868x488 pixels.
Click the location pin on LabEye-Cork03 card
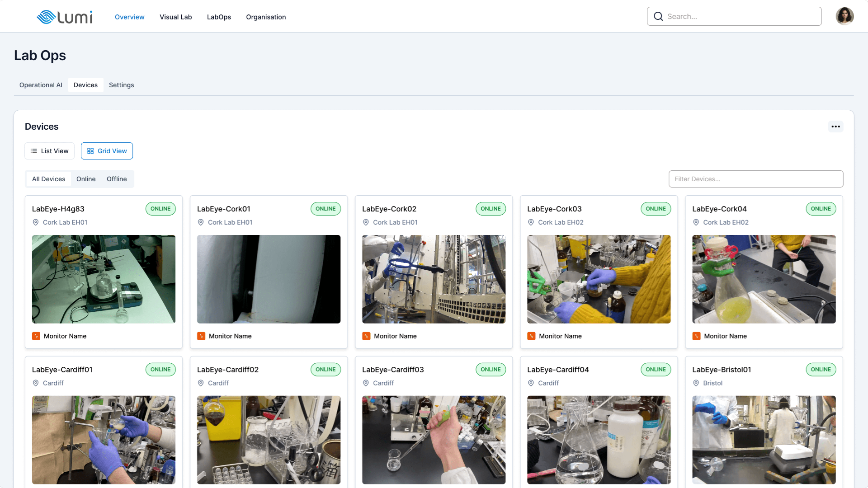(531, 222)
